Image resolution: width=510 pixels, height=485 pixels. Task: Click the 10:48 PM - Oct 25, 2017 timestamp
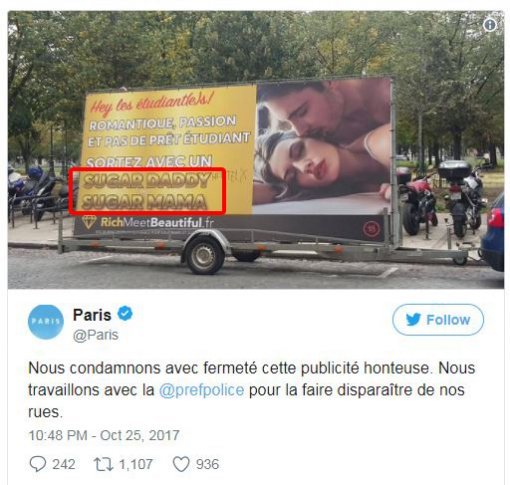point(104,435)
